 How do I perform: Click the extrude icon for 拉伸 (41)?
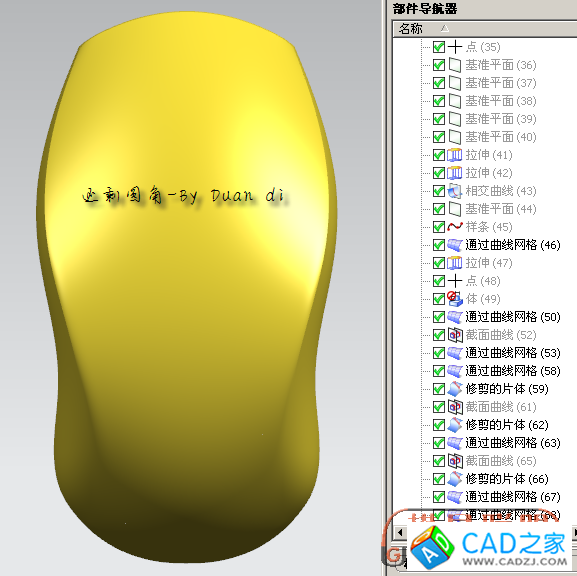click(454, 155)
